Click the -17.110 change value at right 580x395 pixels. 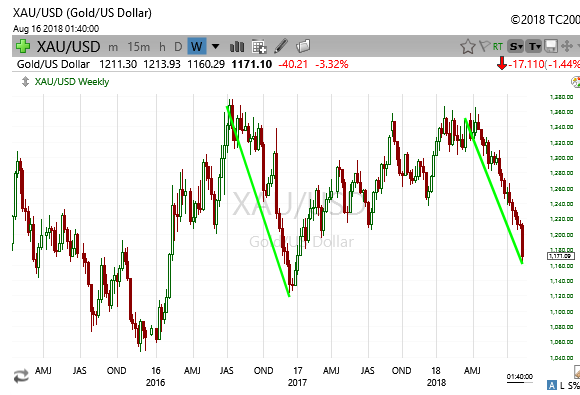click(x=526, y=64)
